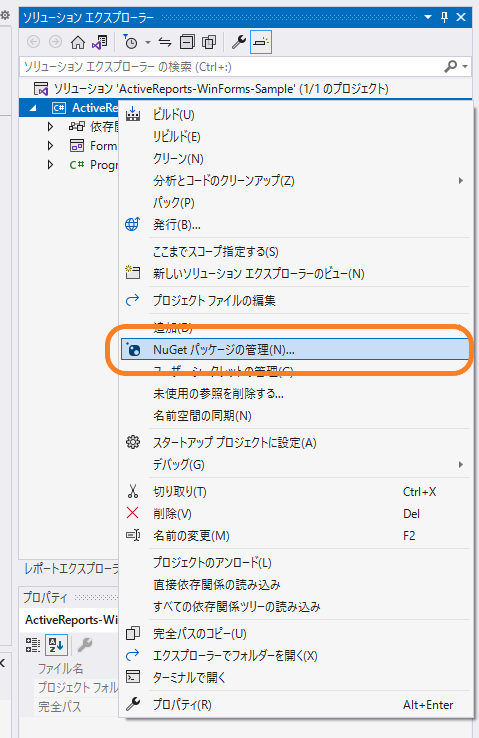This screenshot has height=738, width=479.
Task: Close the Solution Explorer panel
Action: click(x=461, y=17)
